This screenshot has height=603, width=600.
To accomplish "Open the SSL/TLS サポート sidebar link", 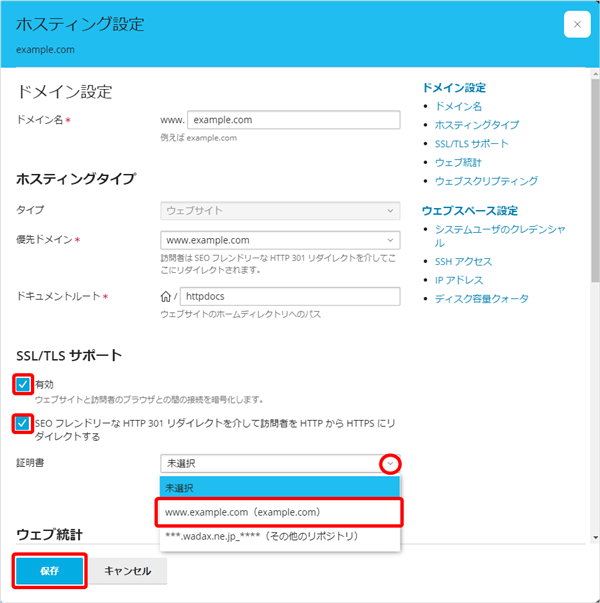I will pos(471,144).
